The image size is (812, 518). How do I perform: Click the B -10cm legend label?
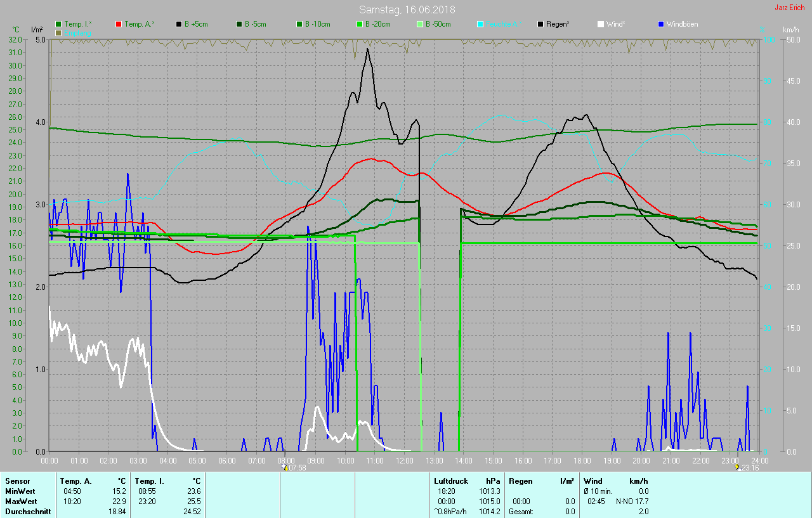(317, 24)
